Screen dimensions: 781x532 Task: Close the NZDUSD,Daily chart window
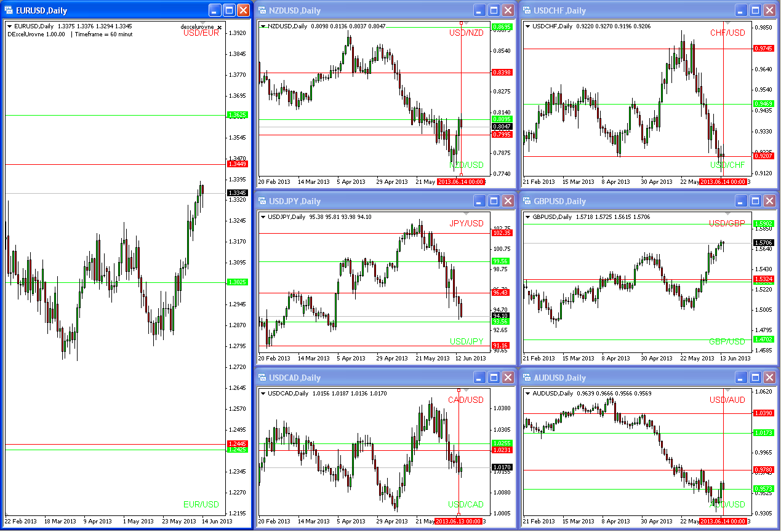(508, 10)
